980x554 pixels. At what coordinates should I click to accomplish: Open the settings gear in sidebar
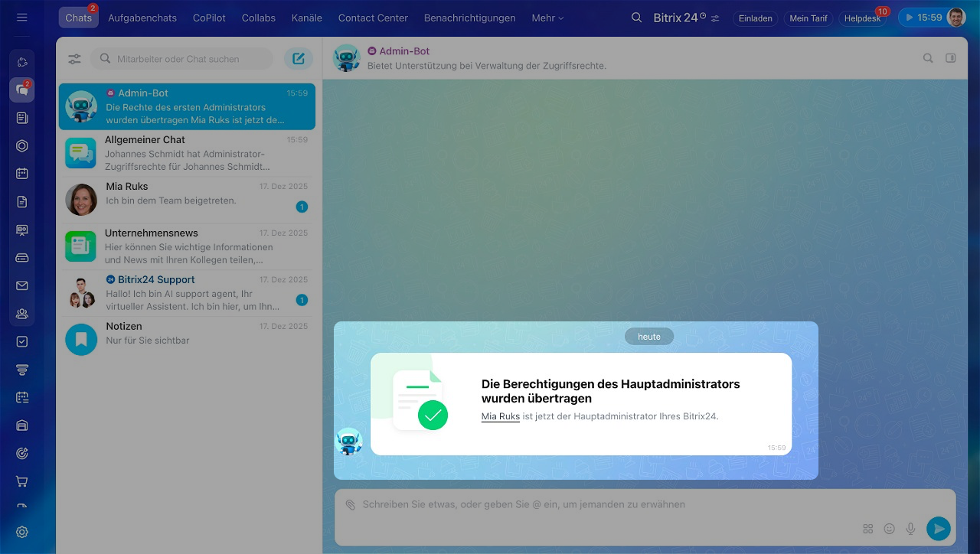point(21,532)
